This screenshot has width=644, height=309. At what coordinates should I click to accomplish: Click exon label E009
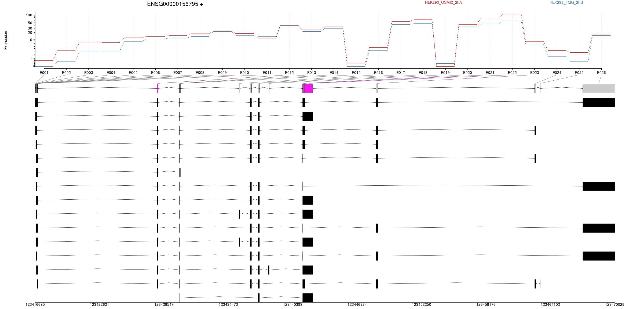click(x=222, y=73)
